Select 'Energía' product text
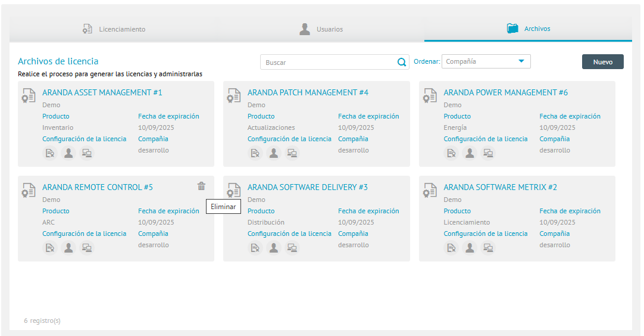The image size is (644, 336). pyautogui.click(x=455, y=127)
